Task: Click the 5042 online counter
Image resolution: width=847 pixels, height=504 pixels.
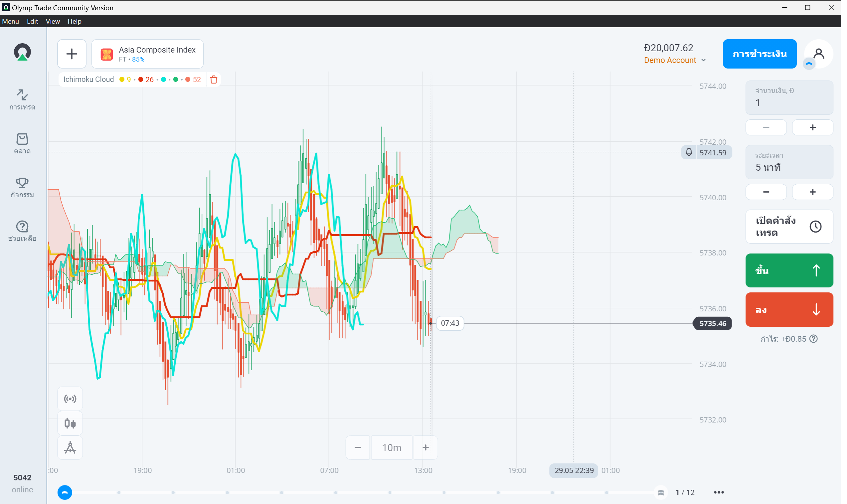Action: tap(22, 483)
